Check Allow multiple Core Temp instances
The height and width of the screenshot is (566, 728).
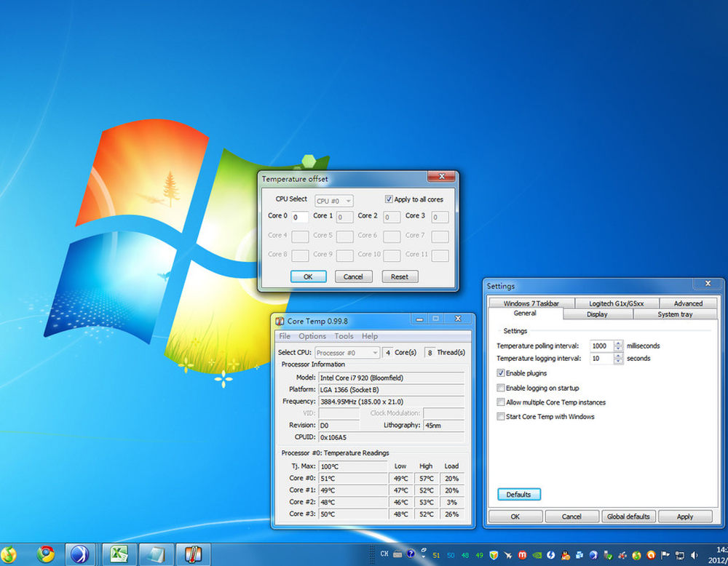coord(501,402)
